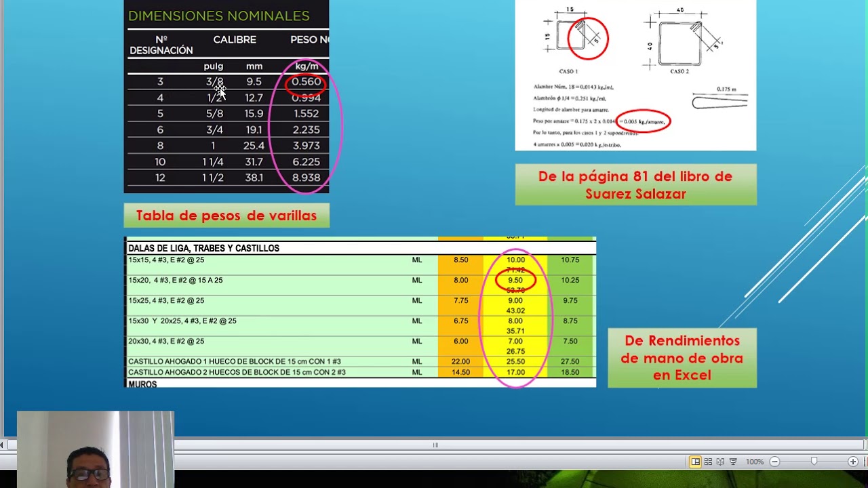
Task: Click 'CASTILLO AHOGADO 2 HUECOS DE BLOCK' row
Action: [237, 372]
